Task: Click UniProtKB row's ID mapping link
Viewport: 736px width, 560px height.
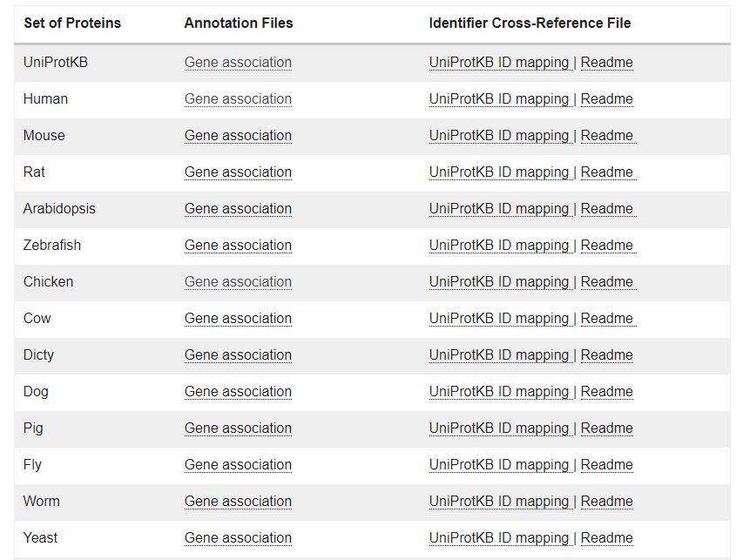Action: [498, 63]
